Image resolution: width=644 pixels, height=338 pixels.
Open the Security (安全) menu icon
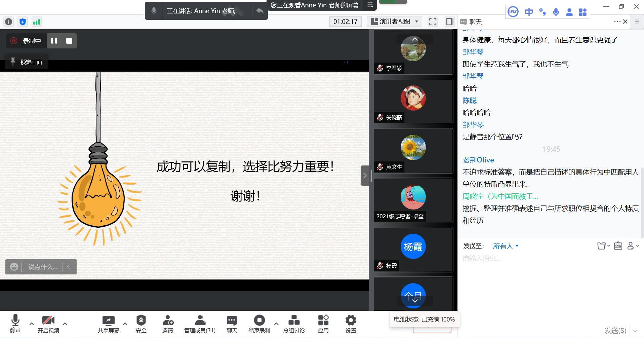click(x=141, y=324)
